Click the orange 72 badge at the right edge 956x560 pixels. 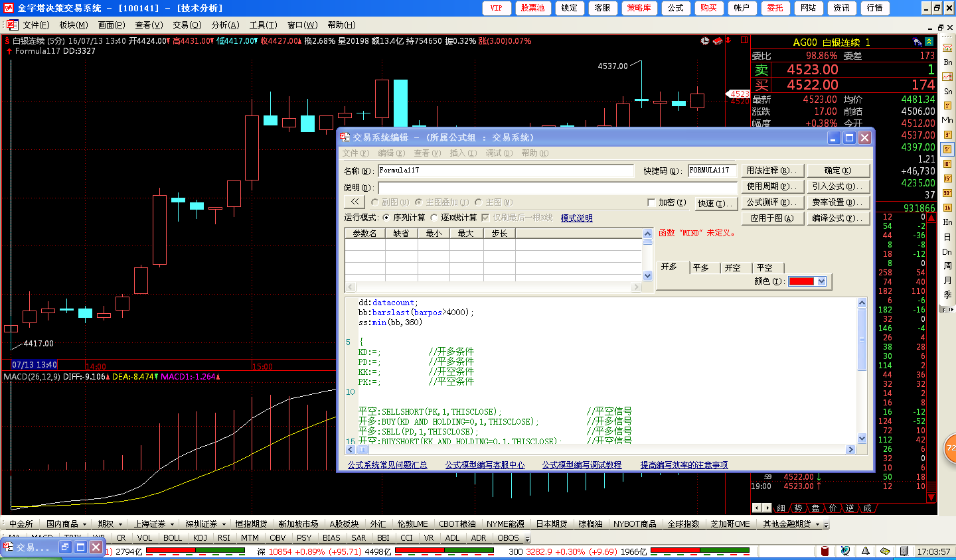(x=951, y=449)
